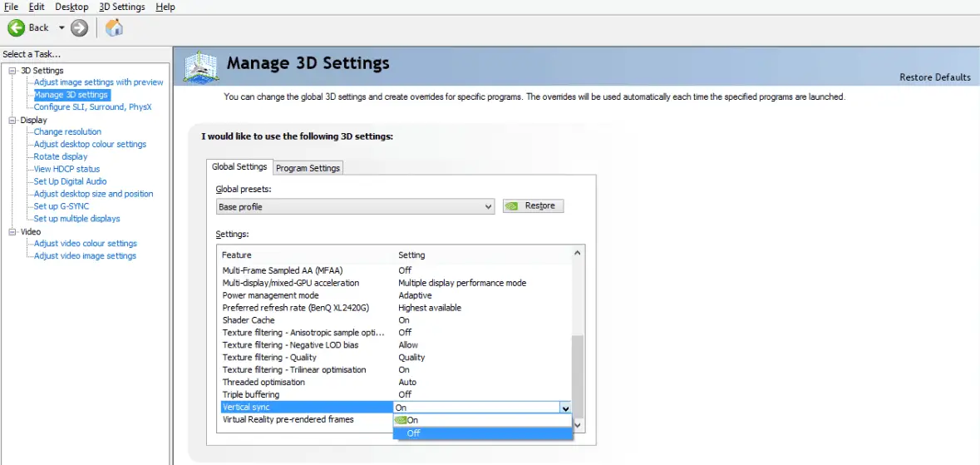Click scroll down arrow of settings list
The image size is (980, 465).
577,426
